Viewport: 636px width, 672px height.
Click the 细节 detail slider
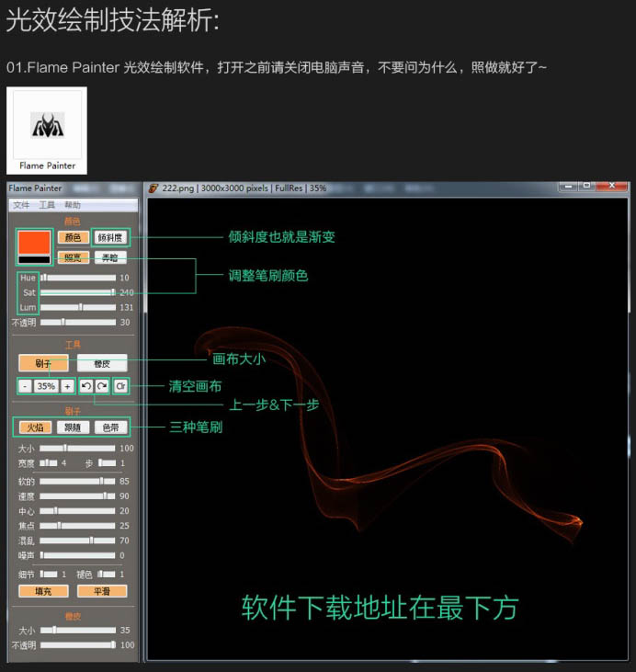coord(49,574)
